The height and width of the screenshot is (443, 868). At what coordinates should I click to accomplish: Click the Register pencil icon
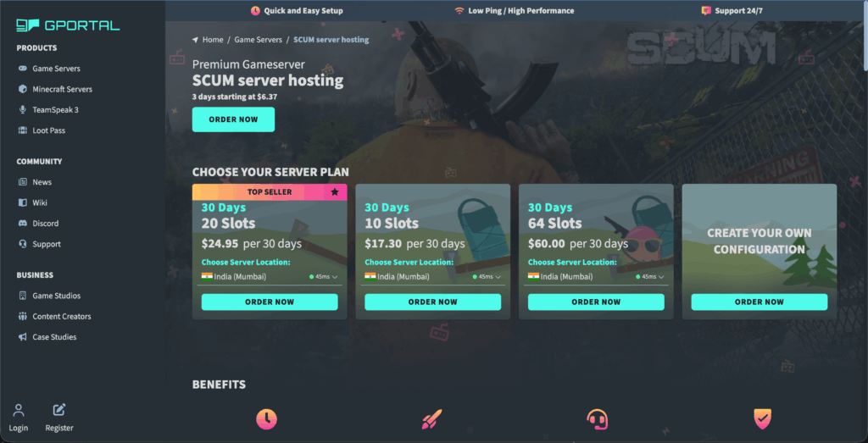tap(59, 410)
